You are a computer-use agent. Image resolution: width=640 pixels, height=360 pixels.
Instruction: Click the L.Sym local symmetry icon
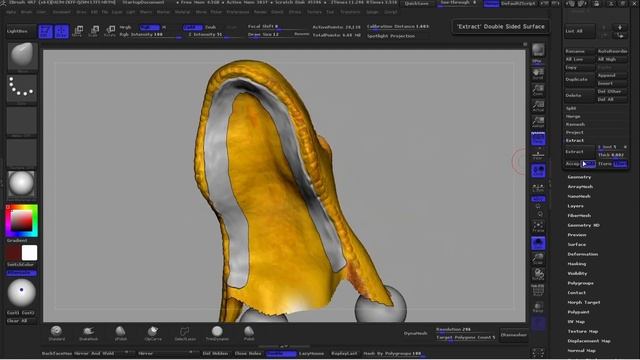pos(538,187)
